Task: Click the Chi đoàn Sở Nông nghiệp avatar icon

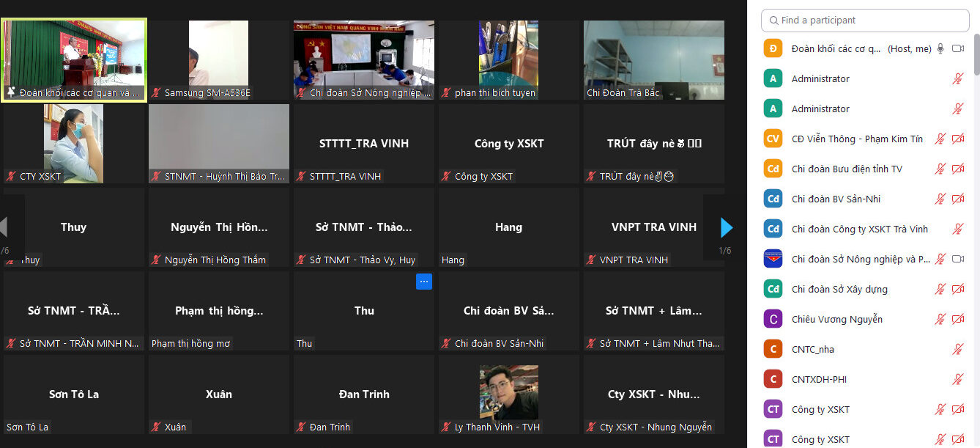Action: tap(773, 259)
